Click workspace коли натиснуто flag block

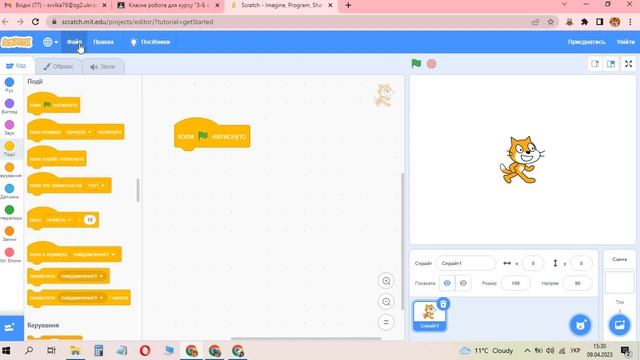tap(212, 136)
